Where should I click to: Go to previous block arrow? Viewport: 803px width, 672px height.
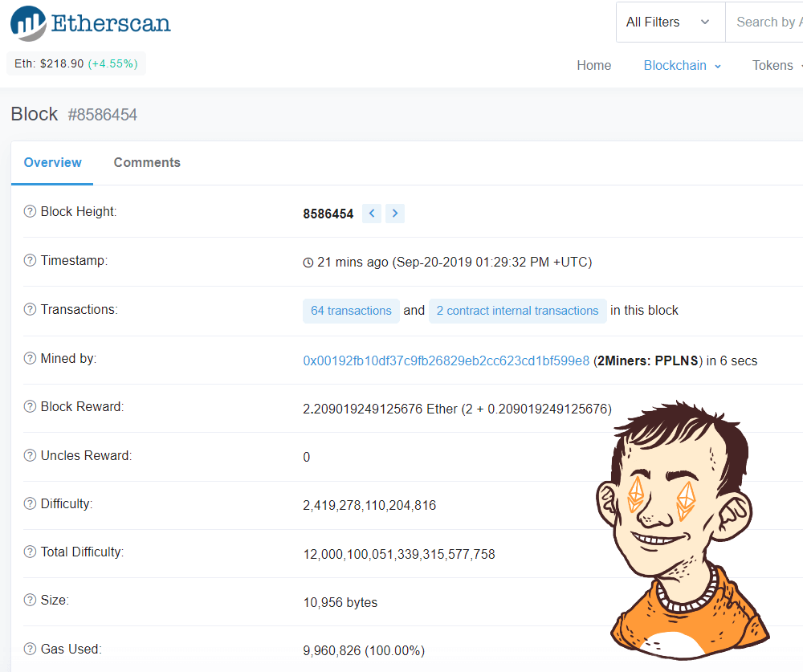point(372,214)
